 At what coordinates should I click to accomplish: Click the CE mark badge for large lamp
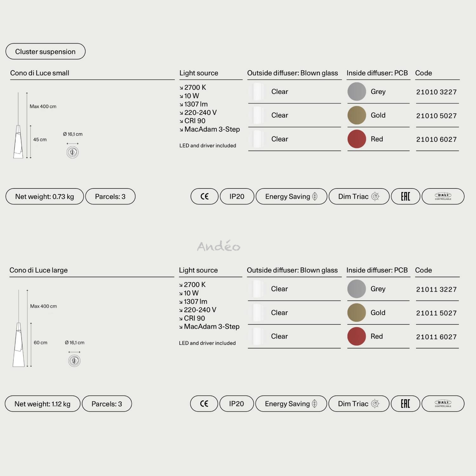[204, 404]
